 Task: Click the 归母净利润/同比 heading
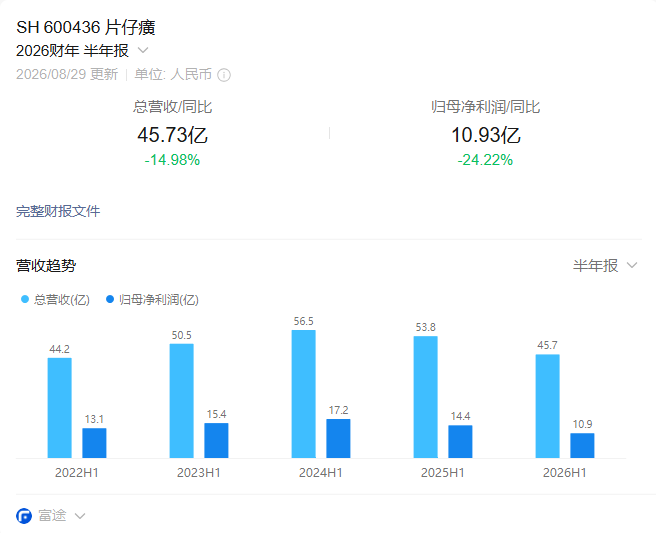[x=485, y=107]
